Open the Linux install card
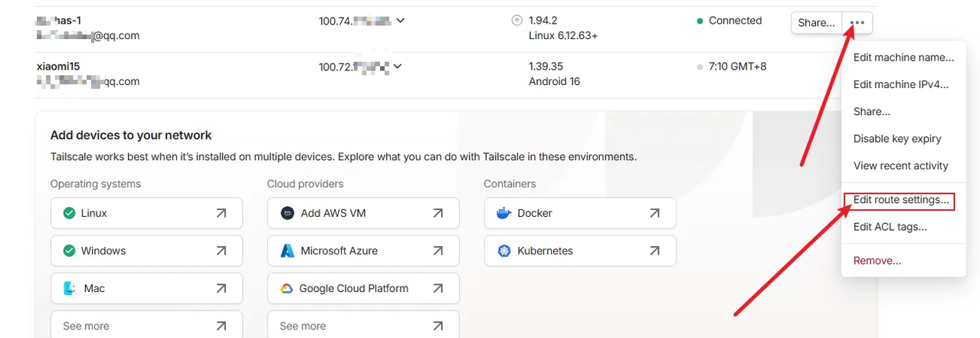Viewport: 980px width, 338px height. [x=146, y=213]
